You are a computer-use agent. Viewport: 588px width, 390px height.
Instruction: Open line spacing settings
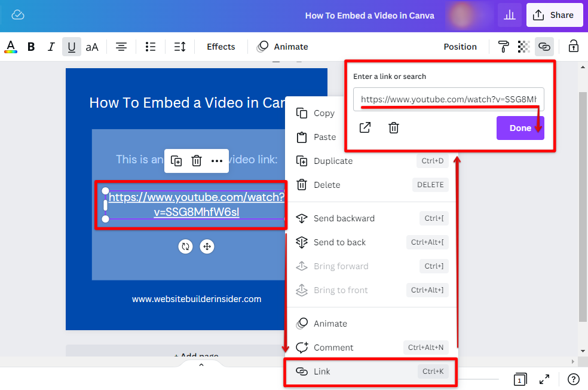(180, 47)
